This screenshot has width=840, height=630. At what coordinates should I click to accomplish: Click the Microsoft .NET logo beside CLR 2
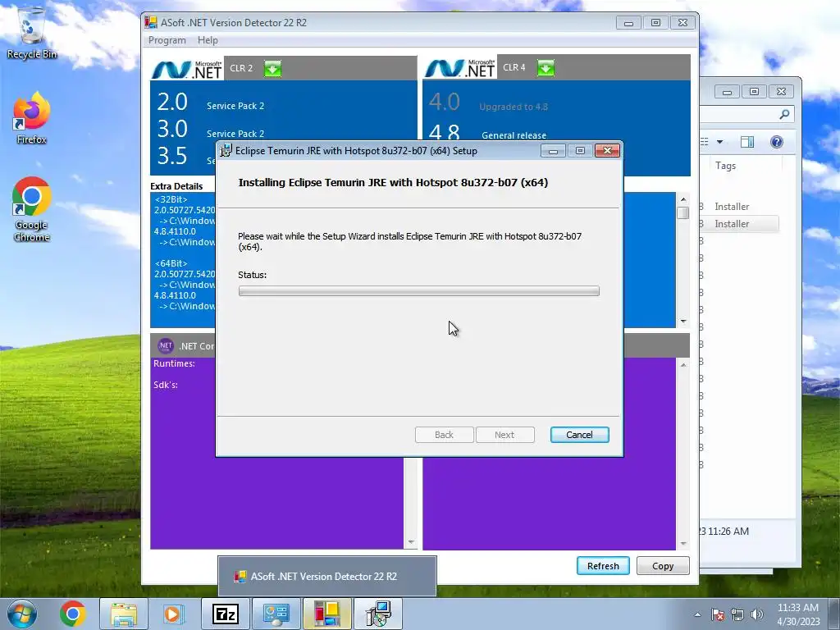187,69
